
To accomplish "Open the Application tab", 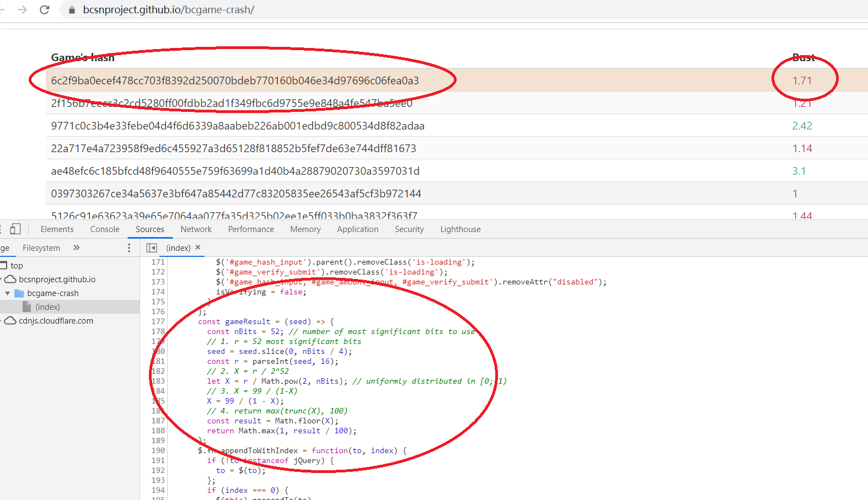I will [358, 229].
